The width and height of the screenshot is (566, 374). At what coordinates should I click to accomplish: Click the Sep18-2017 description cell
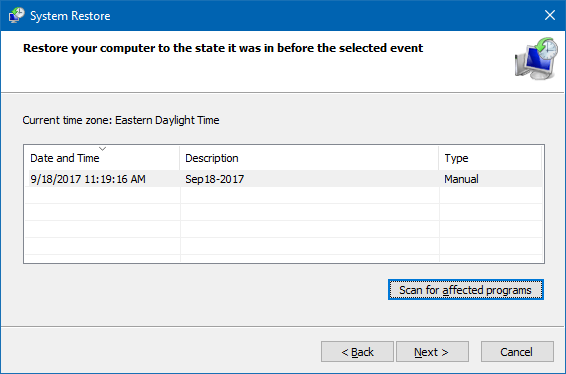tap(214, 179)
